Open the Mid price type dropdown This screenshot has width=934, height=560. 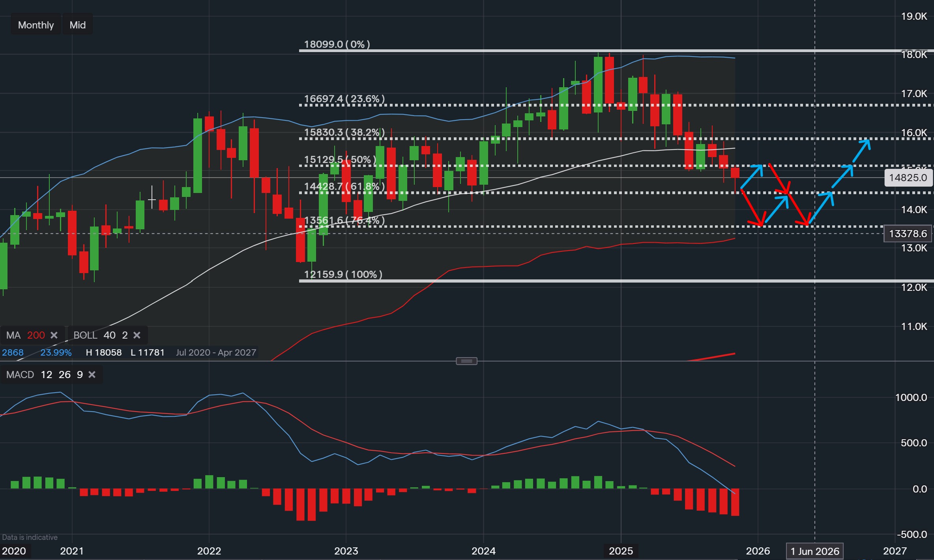(x=77, y=25)
